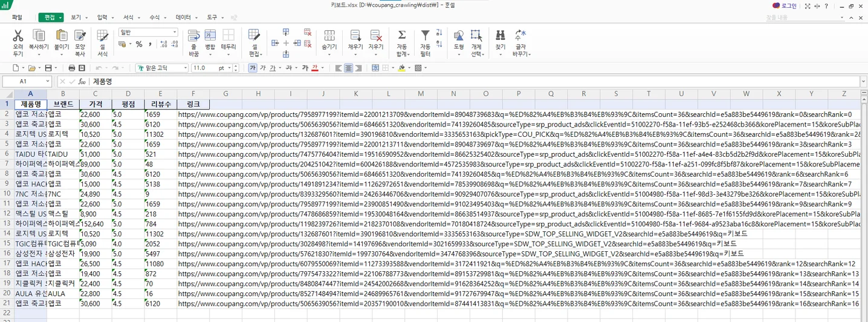Image resolution: width=868 pixels, height=322 pixels.
Task: Open the 도구 menu
Action: coord(212,18)
